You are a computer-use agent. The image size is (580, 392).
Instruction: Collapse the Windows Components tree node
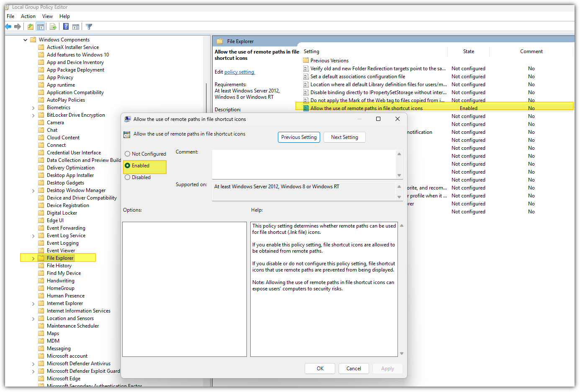coord(26,40)
